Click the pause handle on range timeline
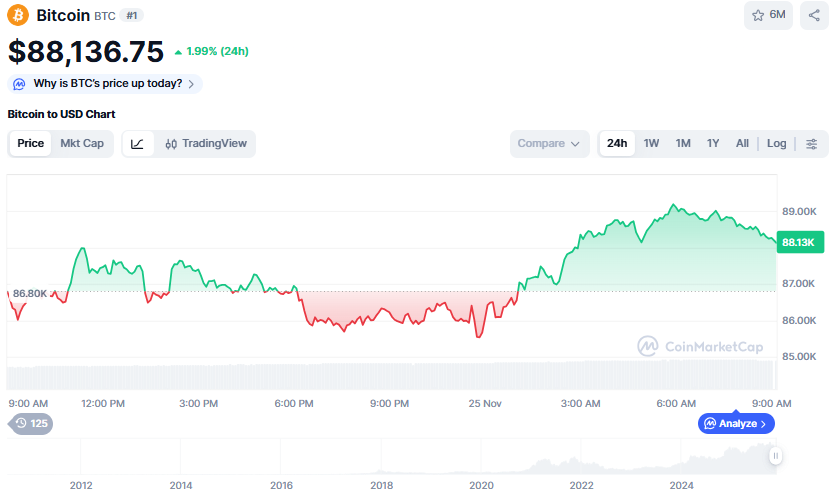835x499 pixels. point(775,456)
